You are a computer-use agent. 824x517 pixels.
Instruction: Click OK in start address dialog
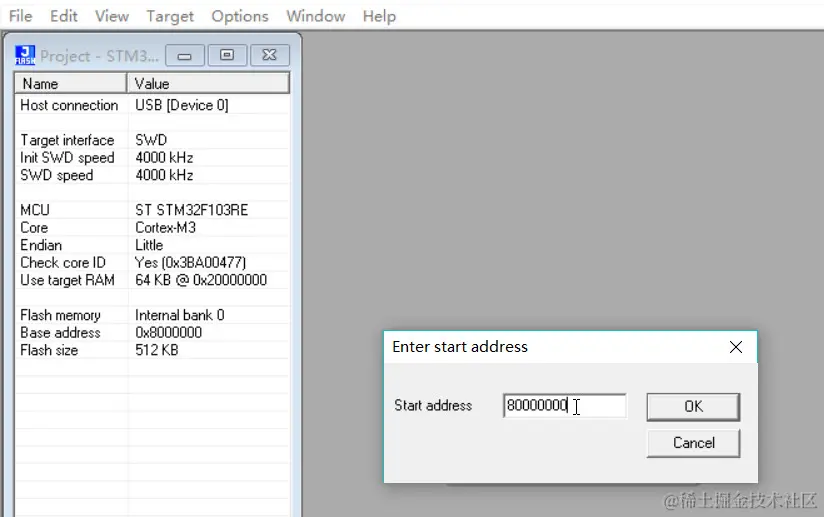click(x=693, y=406)
